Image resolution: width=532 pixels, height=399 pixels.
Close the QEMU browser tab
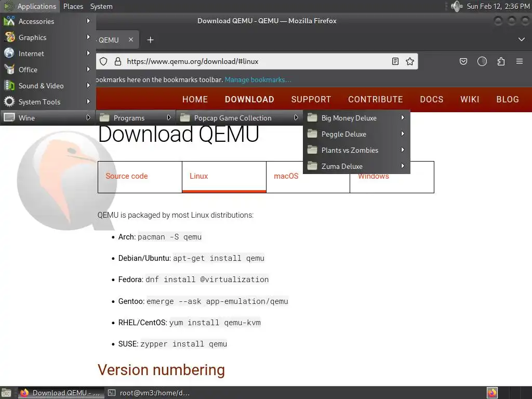130,39
